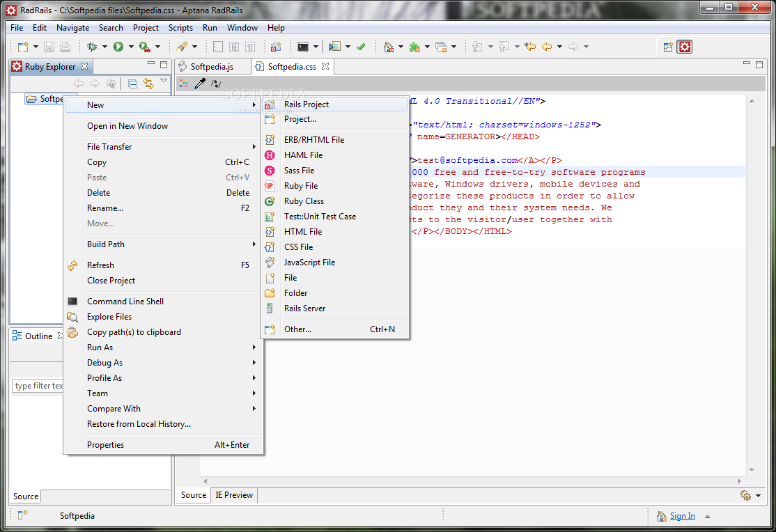Click Refresh in context menu
This screenshot has width=776, height=532.
163,265
